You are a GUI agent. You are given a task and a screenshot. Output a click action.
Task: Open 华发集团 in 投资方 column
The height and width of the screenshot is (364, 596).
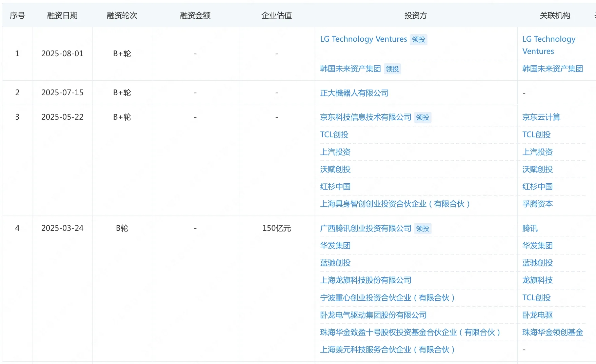click(x=335, y=245)
